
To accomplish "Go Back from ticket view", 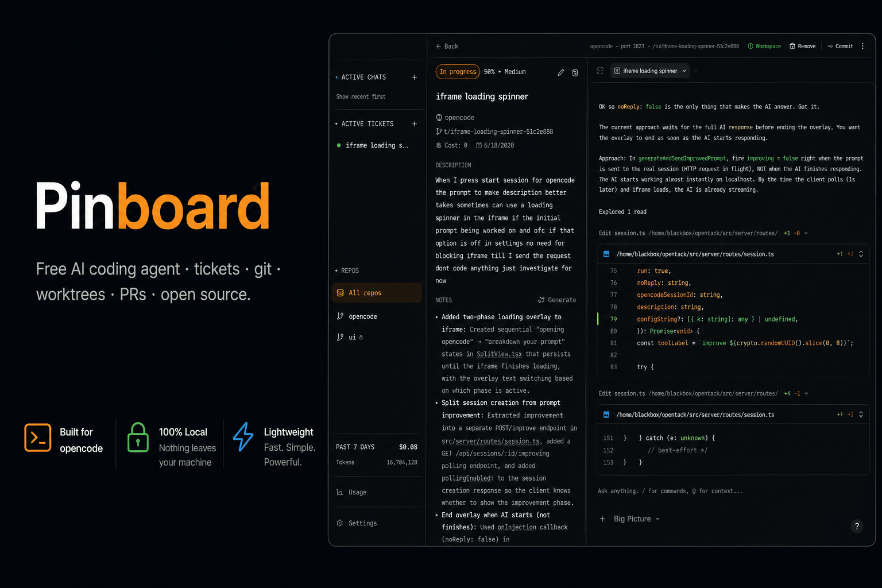I will click(x=447, y=46).
